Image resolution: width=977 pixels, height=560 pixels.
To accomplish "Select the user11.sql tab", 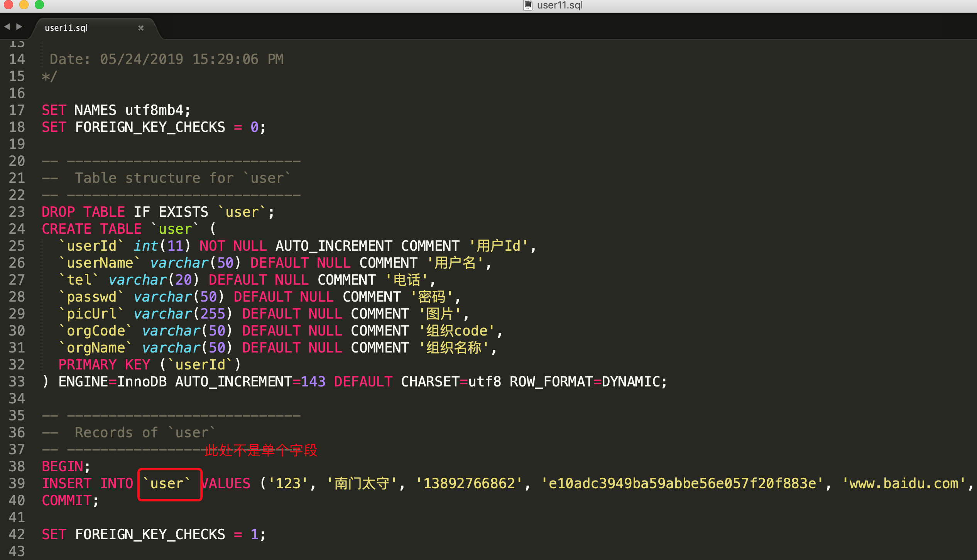I will click(66, 28).
